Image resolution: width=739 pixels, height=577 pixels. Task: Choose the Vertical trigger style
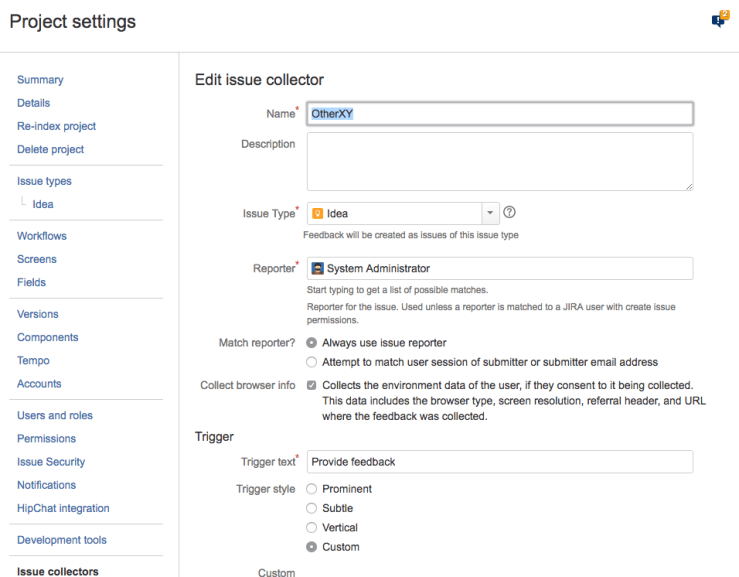pos(312,527)
